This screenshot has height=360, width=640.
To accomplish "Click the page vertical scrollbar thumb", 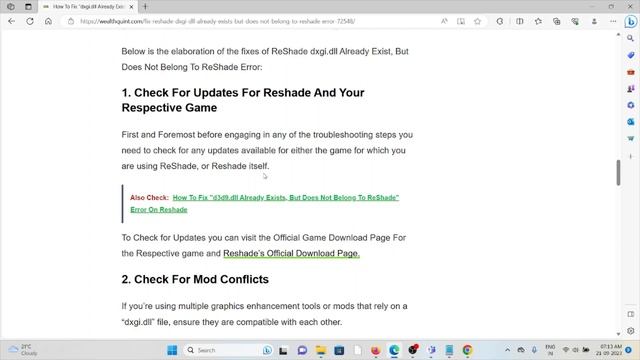I will 618,173.
